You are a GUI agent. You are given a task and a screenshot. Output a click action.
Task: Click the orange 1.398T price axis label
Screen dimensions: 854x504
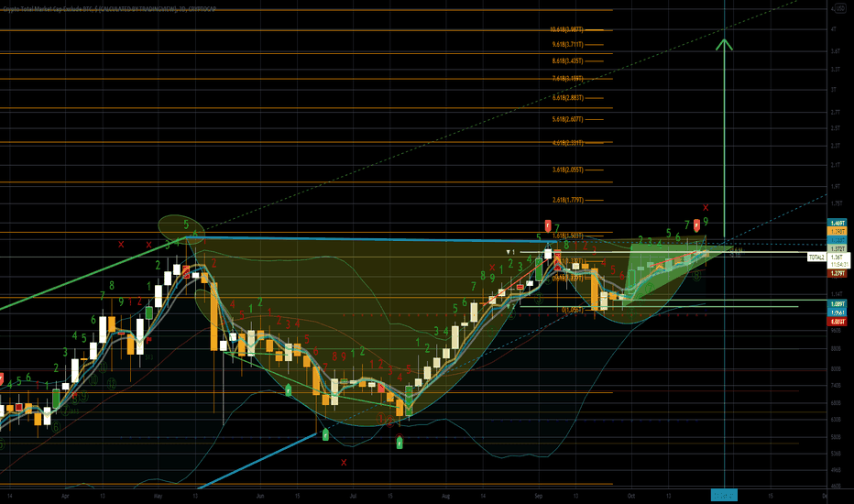[x=838, y=232]
